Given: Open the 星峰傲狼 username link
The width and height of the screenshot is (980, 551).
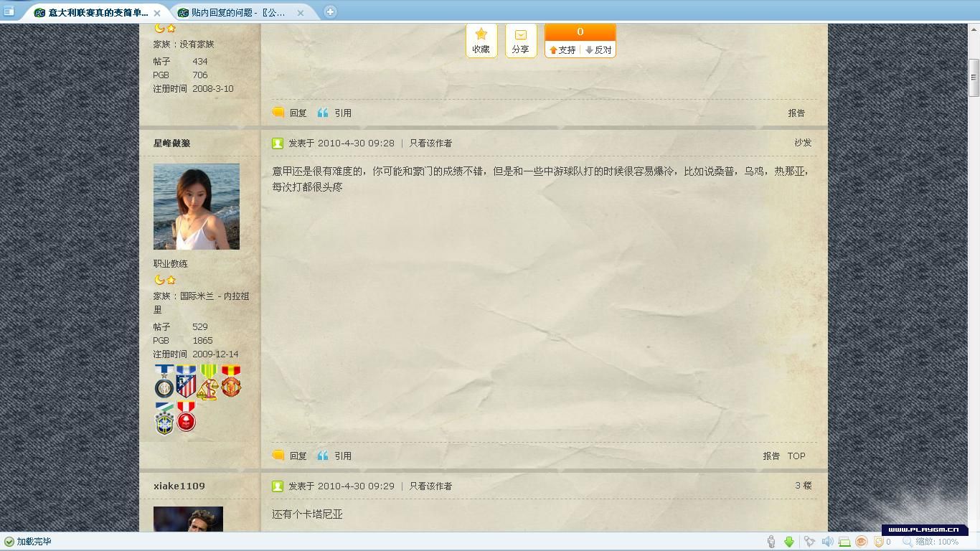Looking at the screenshot, I should (172, 143).
